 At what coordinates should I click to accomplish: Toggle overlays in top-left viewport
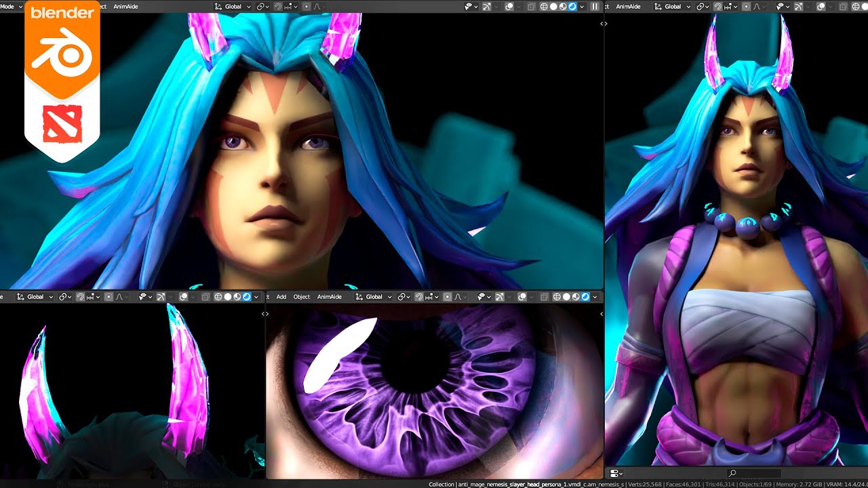click(x=509, y=6)
